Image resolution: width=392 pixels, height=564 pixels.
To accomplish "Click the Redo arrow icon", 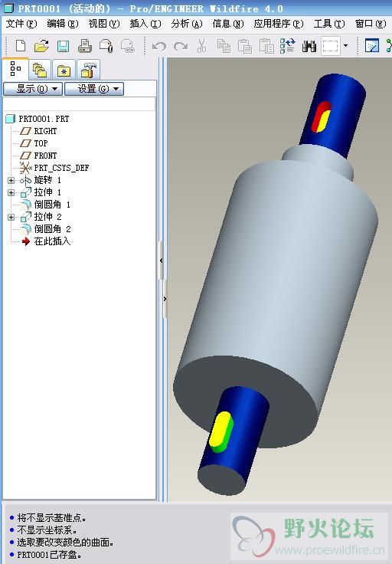I will tap(181, 47).
